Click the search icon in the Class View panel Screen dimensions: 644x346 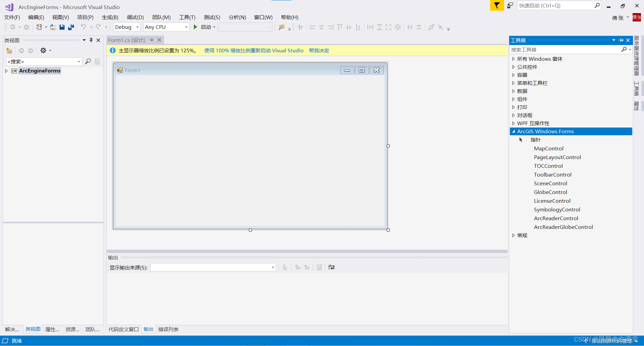click(x=88, y=61)
